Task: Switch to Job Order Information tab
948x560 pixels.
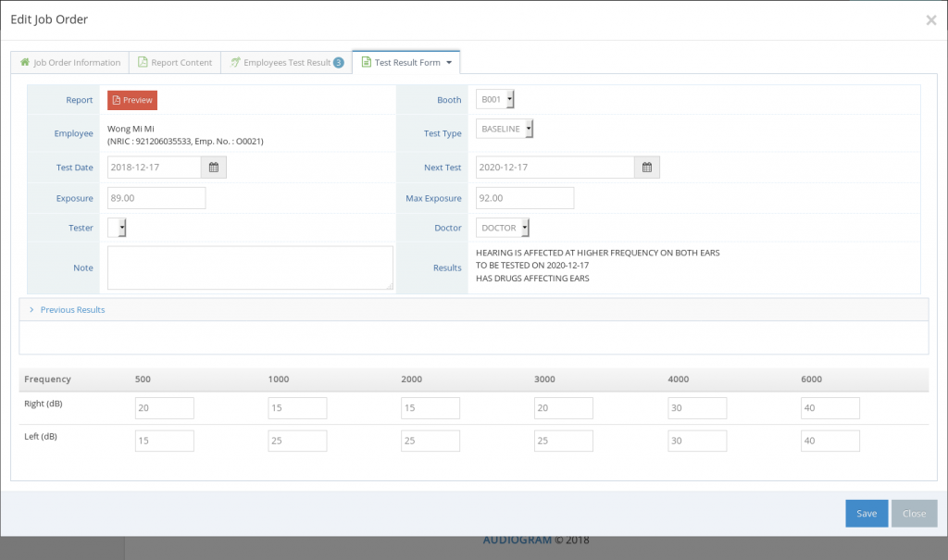Action: tap(70, 63)
